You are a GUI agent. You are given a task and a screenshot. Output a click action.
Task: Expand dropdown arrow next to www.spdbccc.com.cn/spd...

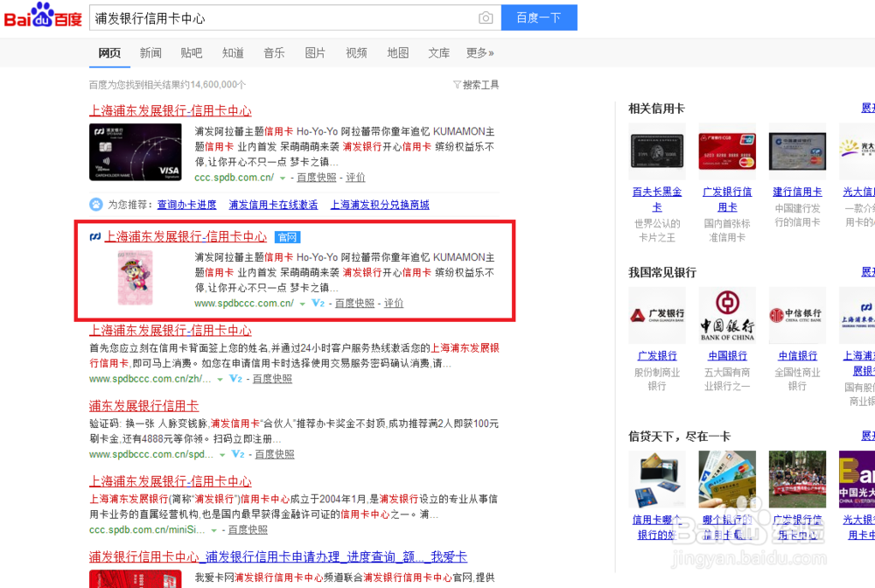coord(222,455)
